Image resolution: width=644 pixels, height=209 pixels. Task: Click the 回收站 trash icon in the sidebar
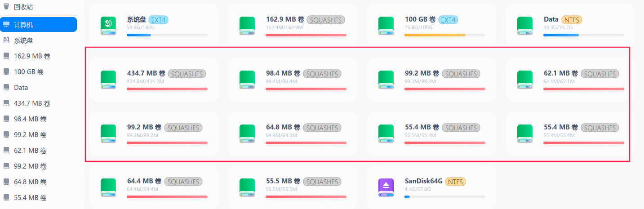click(x=6, y=7)
